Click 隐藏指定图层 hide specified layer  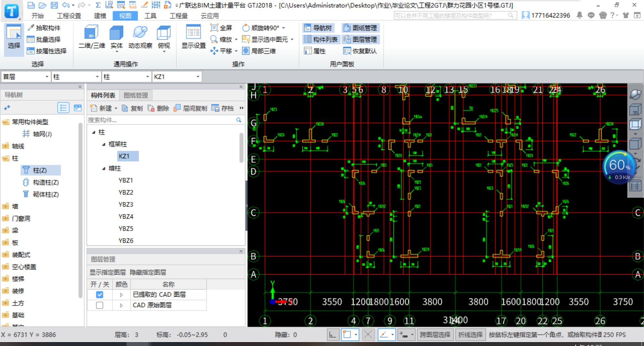(x=148, y=273)
